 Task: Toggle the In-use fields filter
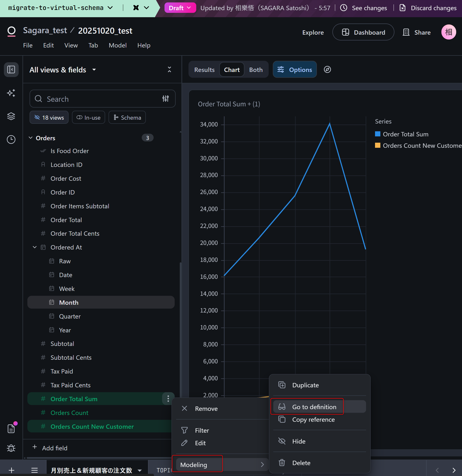[x=88, y=117]
